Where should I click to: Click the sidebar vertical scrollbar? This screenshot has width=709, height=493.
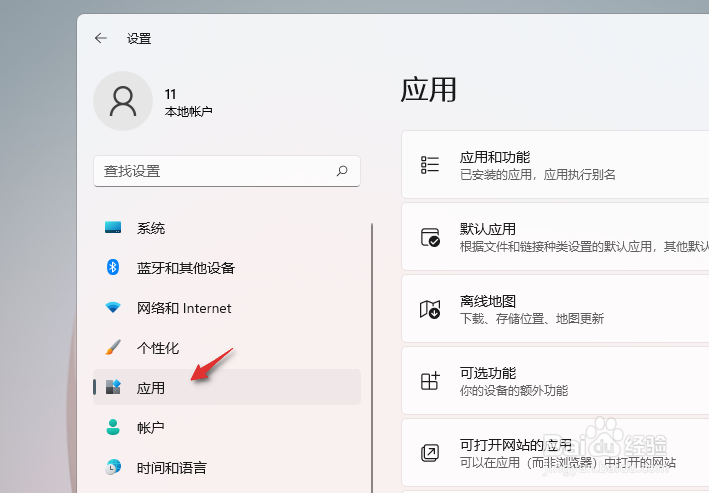click(372, 357)
